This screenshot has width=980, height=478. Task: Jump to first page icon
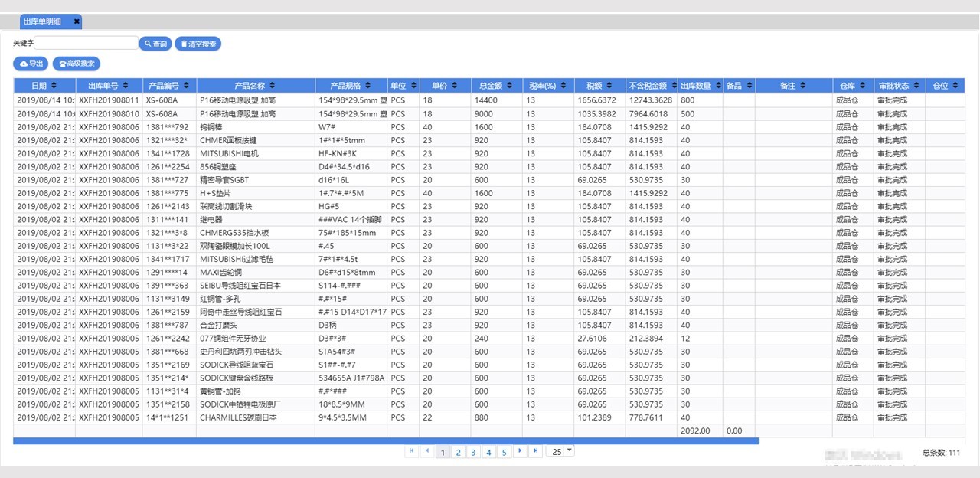click(412, 451)
